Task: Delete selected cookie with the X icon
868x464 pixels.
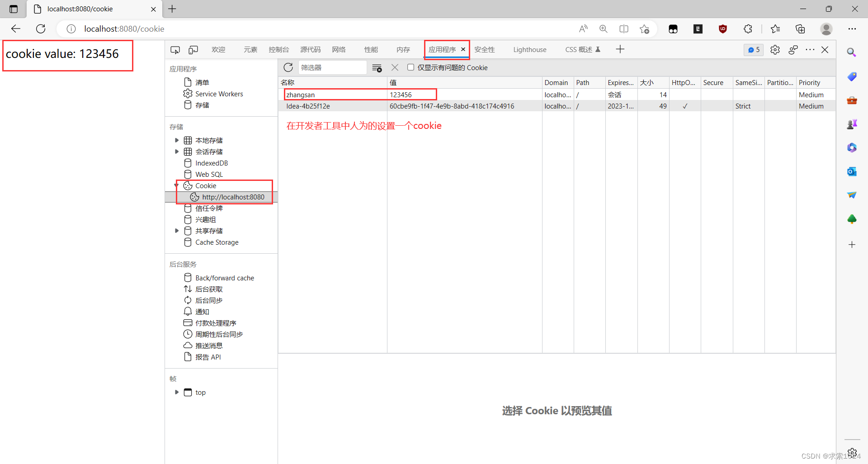Action: (395, 67)
